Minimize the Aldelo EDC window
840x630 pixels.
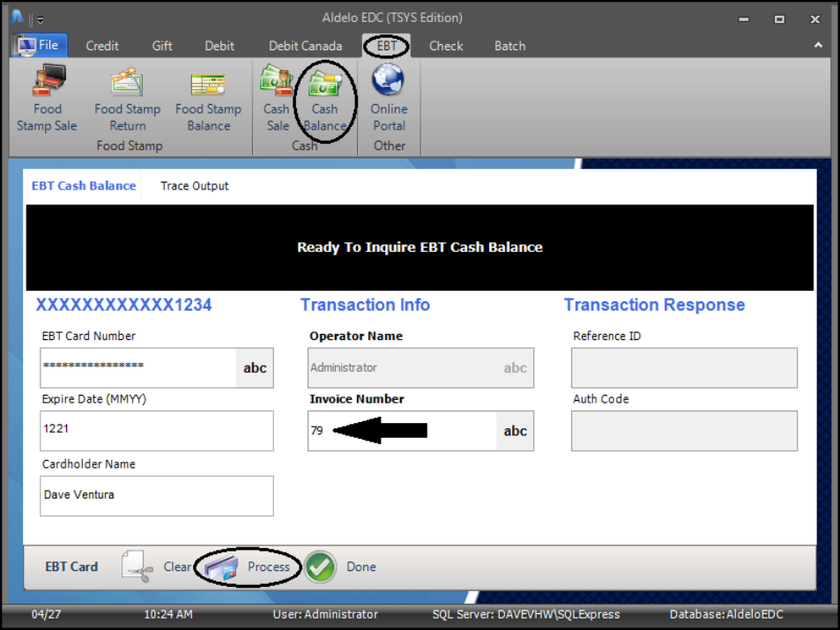tap(744, 19)
